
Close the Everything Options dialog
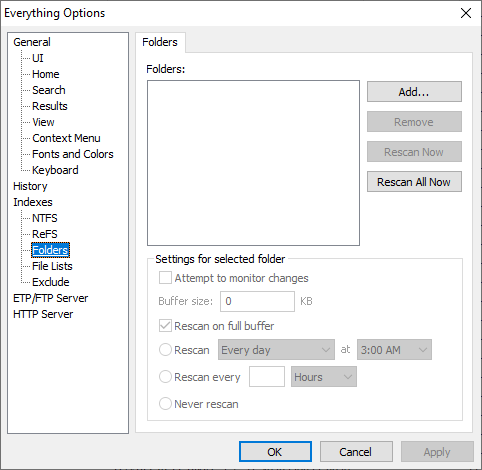coord(466,13)
